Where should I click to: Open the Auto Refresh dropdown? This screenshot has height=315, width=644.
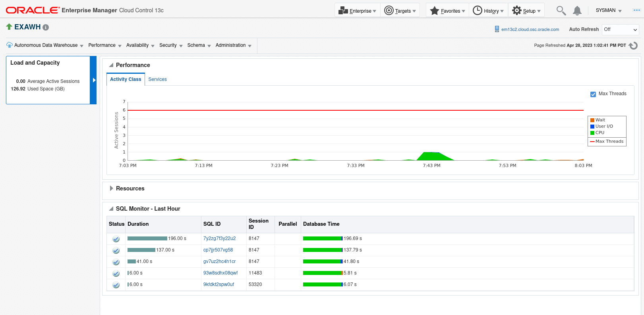click(621, 29)
